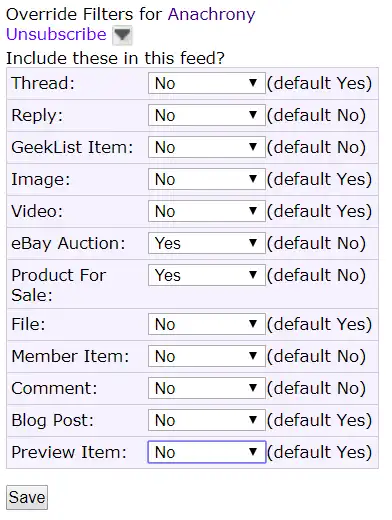Click the Thread row label

[43, 83]
